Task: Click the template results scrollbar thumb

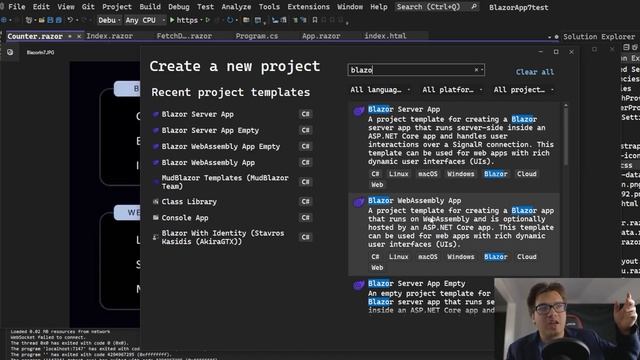Action: pyautogui.click(x=566, y=136)
